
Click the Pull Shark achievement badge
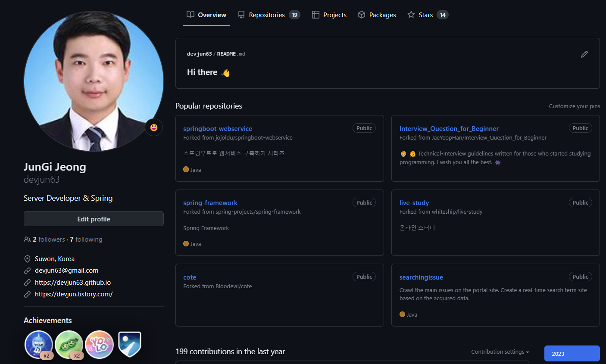point(39,345)
